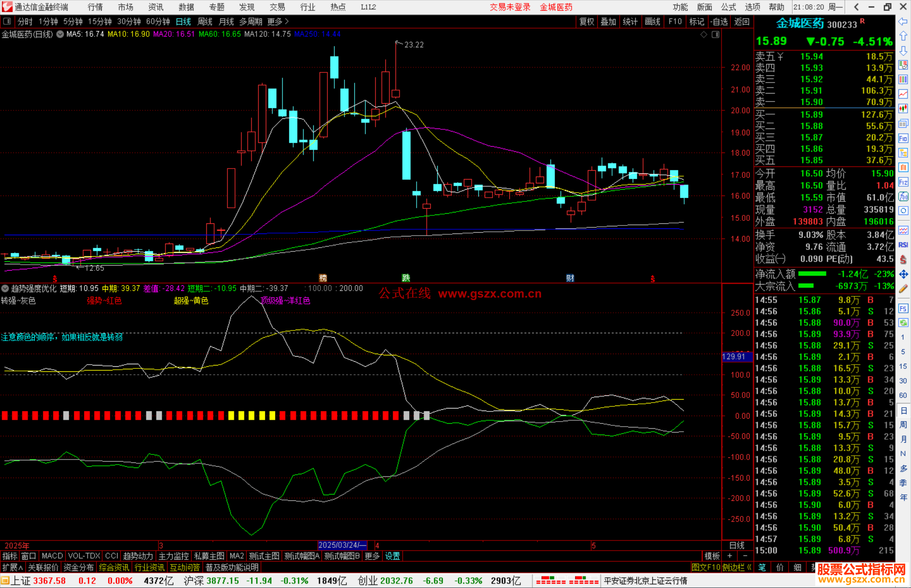This screenshot has width=911, height=588.
Task: Switch to the VOL-TDX indicator tab
Action: tap(84, 556)
